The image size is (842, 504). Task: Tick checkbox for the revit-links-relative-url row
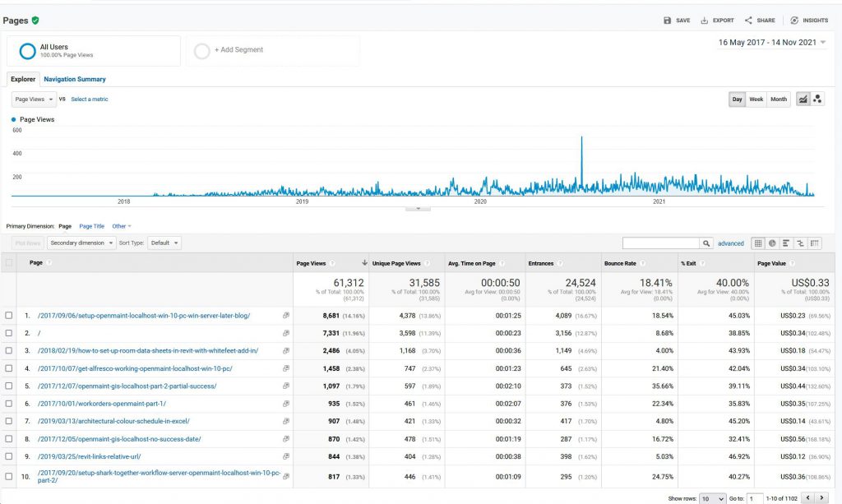pyautogui.click(x=9, y=456)
